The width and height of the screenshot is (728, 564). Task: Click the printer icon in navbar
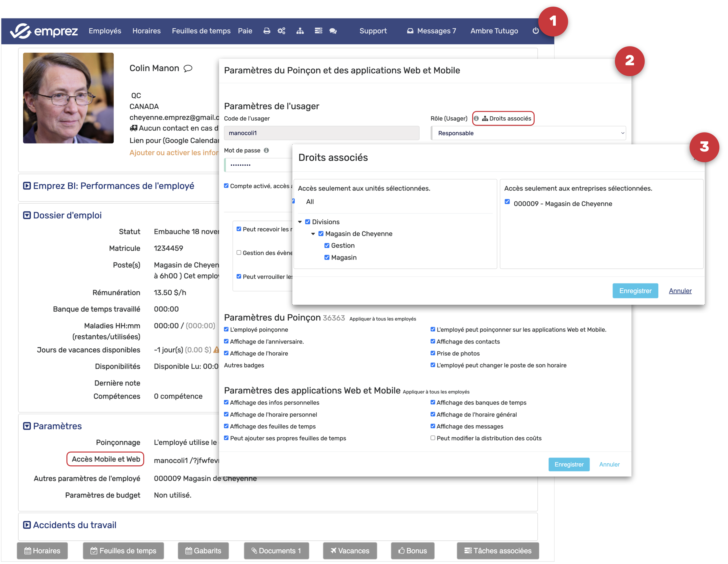pos(267,31)
